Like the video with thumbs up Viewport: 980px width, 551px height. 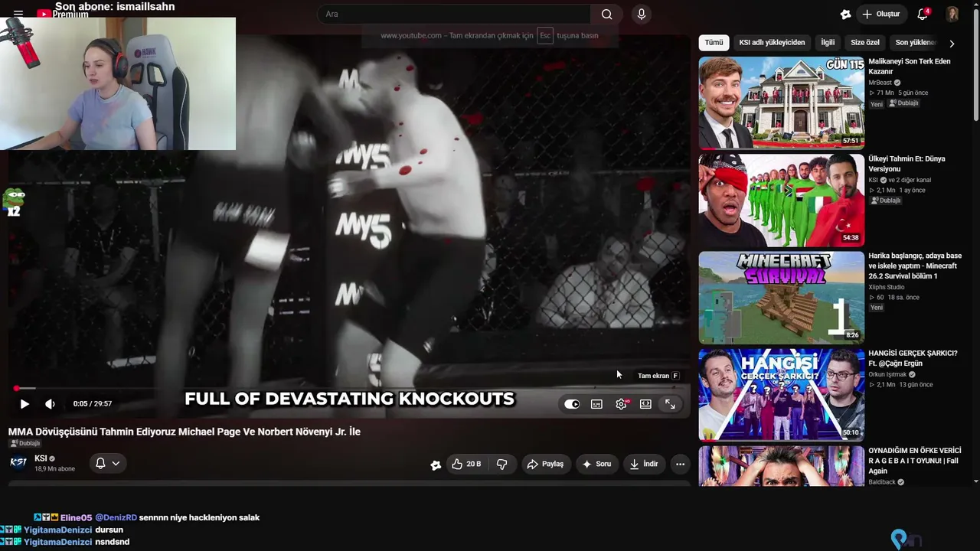467,464
